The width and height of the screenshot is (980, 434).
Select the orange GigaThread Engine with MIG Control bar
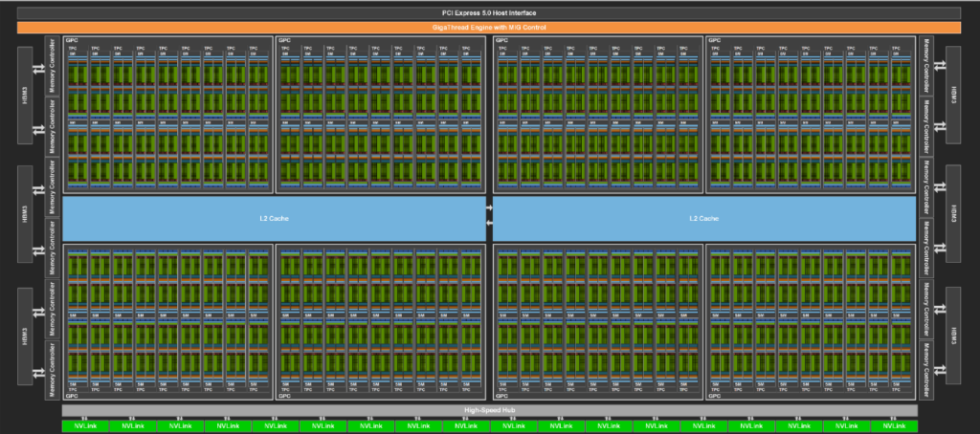point(489,28)
